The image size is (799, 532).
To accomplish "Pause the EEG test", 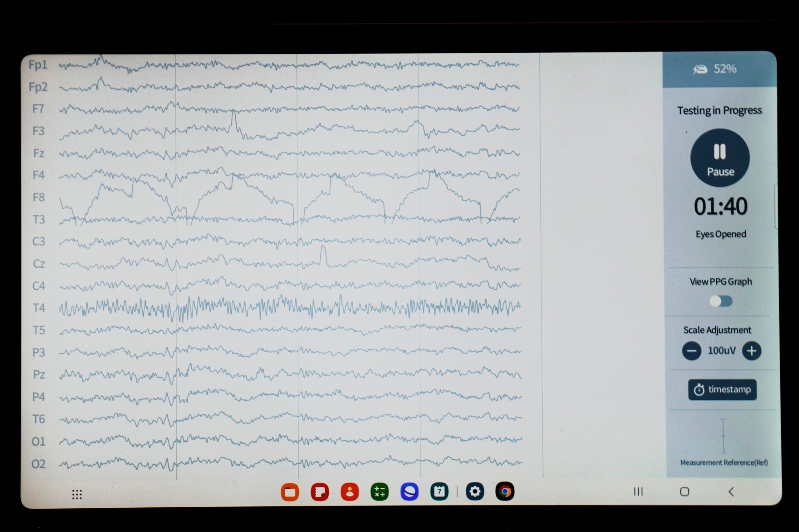I will click(720, 158).
